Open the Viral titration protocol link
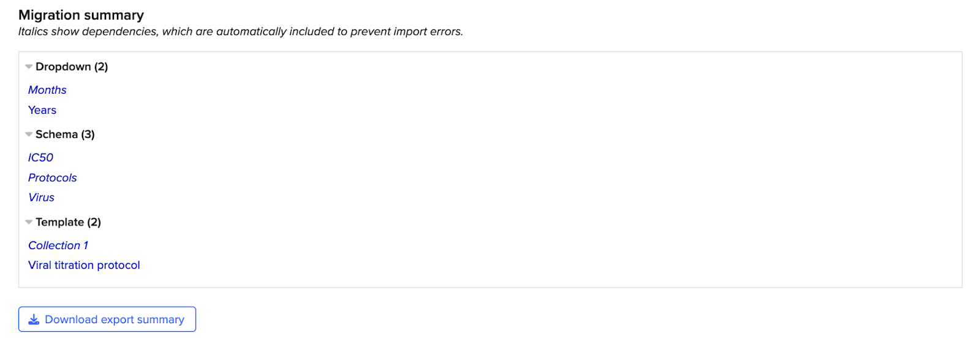This screenshot has width=980, height=341. (84, 265)
